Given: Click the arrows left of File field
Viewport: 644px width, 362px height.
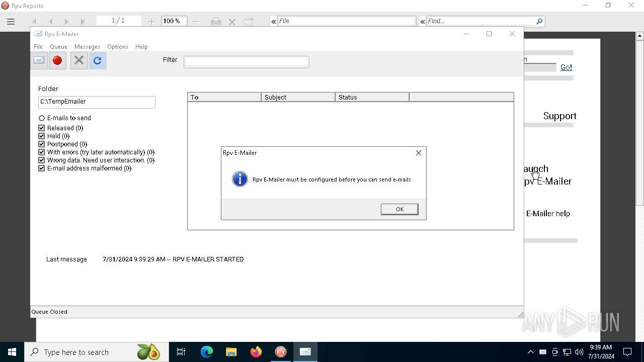Looking at the screenshot, I should (273, 21).
